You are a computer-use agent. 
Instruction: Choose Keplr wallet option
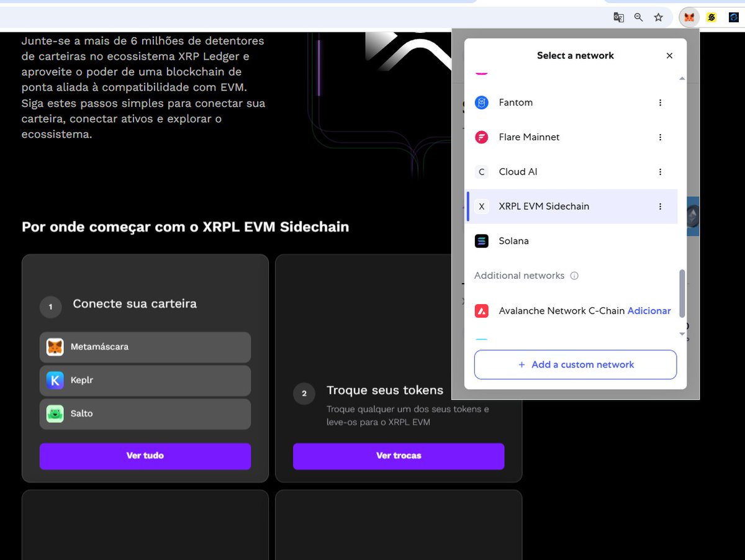pyautogui.click(x=145, y=381)
